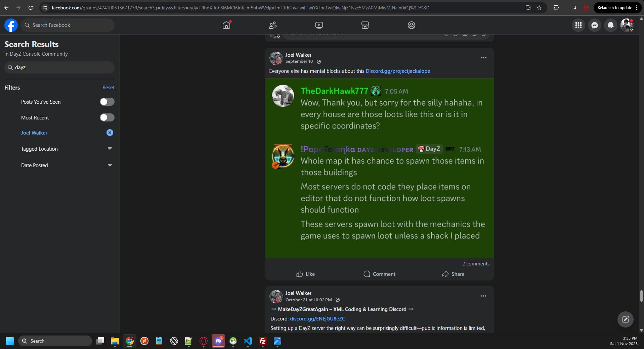Open the Discord chat screenshot image
644x349 pixels.
tap(380, 168)
